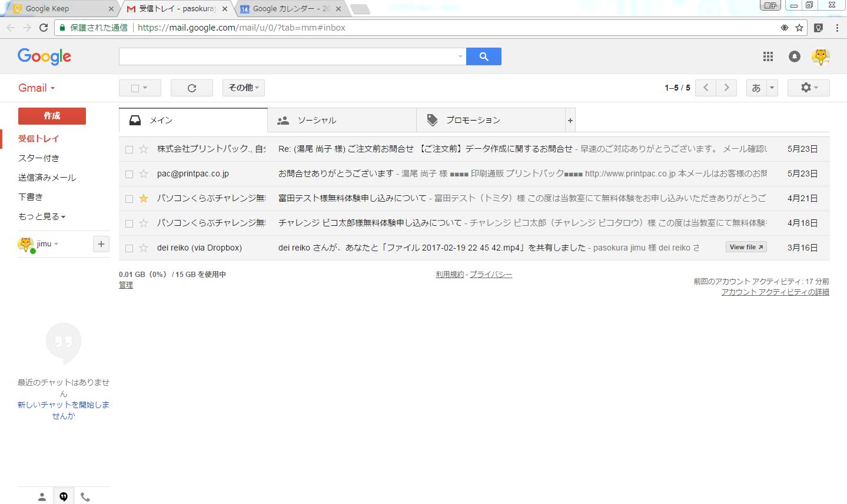Bookmark this page with star icon
The width and height of the screenshot is (847, 504).
pyautogui.click(x=799, y=28)
